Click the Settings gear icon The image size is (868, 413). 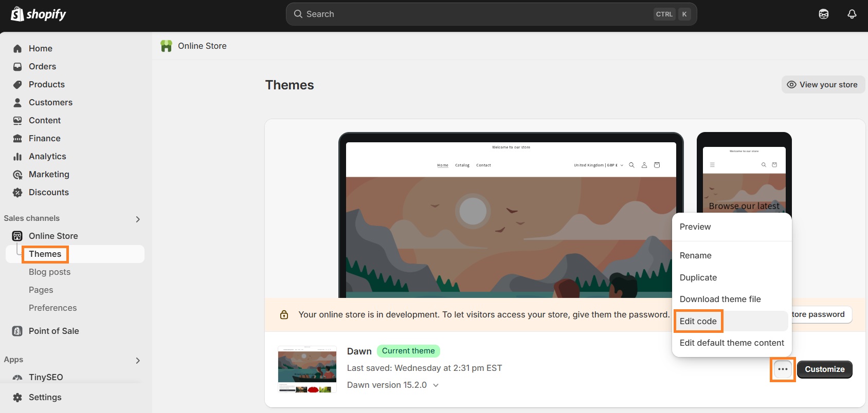(x=17, y=397)
